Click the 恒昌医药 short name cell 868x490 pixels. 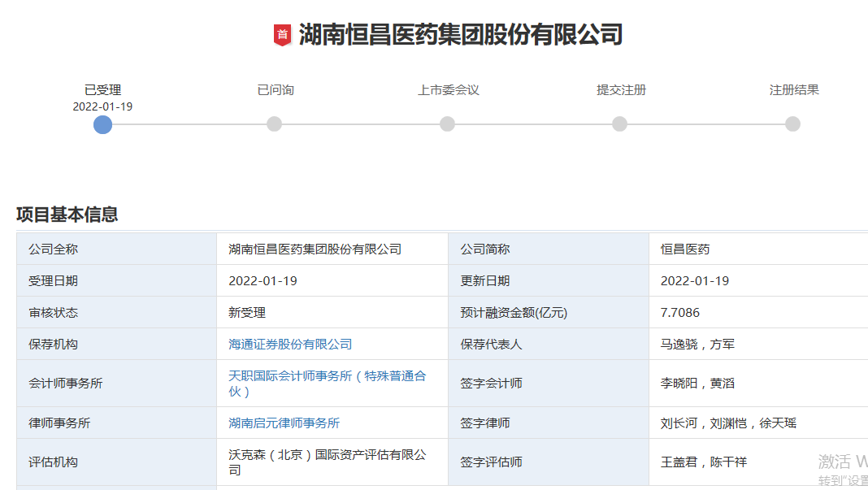[x=758, y=249]
